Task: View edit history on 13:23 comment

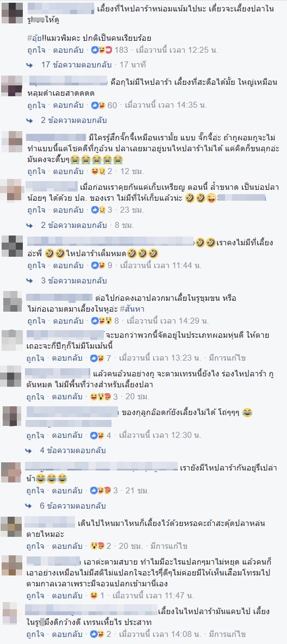Action: (229, 358)
